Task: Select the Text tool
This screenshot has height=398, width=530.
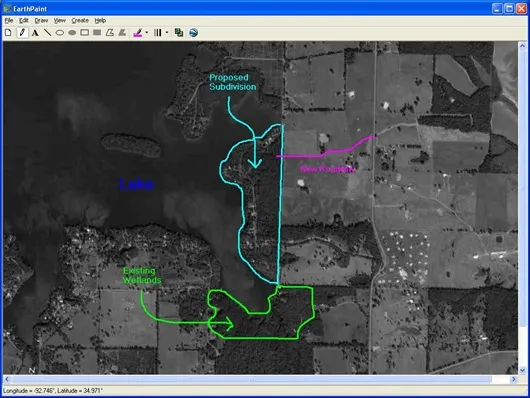Action: pyautogui.click(x=35, y=33)
